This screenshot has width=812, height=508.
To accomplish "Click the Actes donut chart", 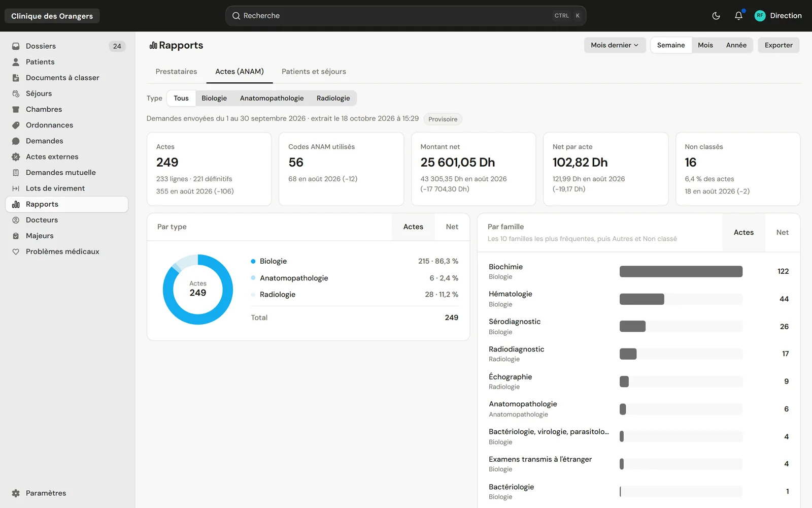I will pyautogui.click(x=198, y=290).
